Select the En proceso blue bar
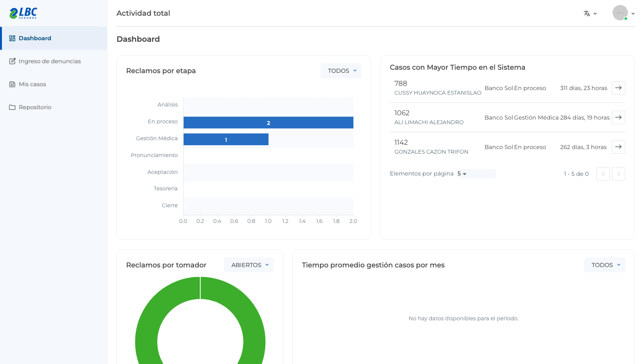This screenshot has height=364, width=644. [268, 123]
